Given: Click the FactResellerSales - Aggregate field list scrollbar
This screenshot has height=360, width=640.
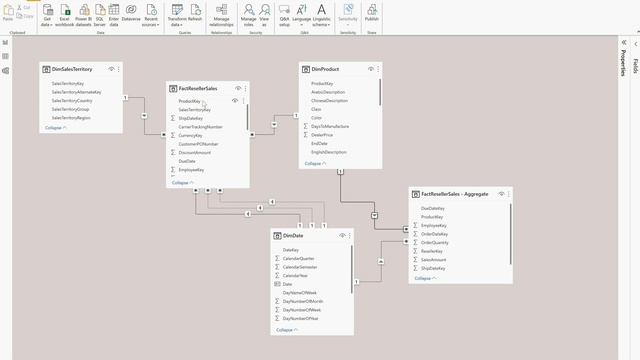Looking at the screenshot, I should coord(511,234).
